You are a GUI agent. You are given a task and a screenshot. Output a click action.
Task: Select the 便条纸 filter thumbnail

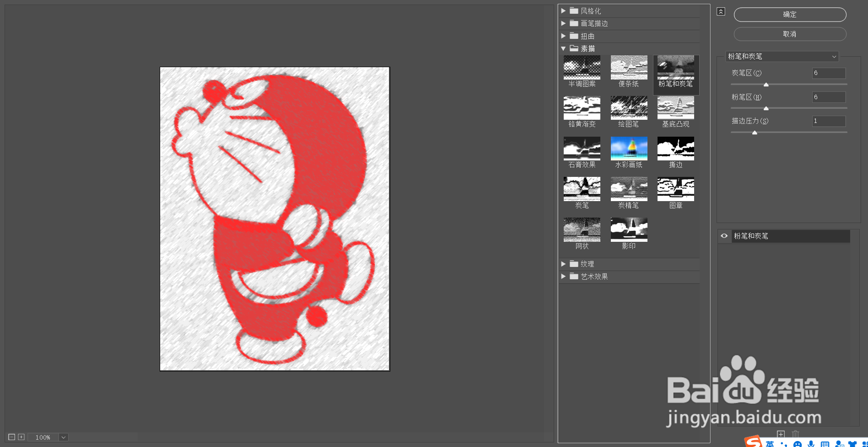pyautogui.click(x=629, y=67)
